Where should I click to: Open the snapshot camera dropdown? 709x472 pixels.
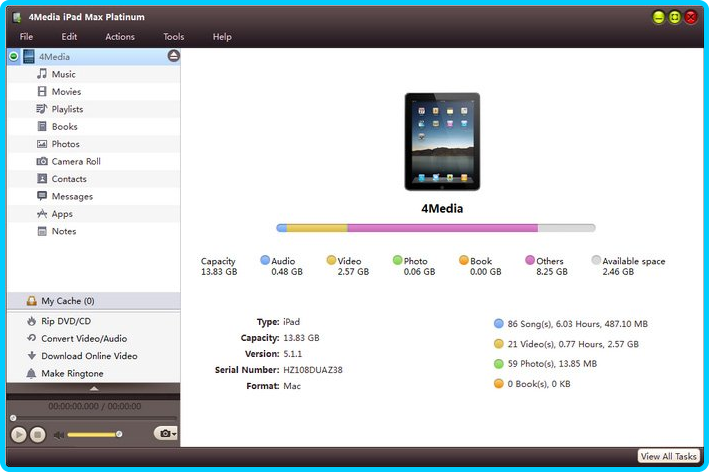coord(166,433)
